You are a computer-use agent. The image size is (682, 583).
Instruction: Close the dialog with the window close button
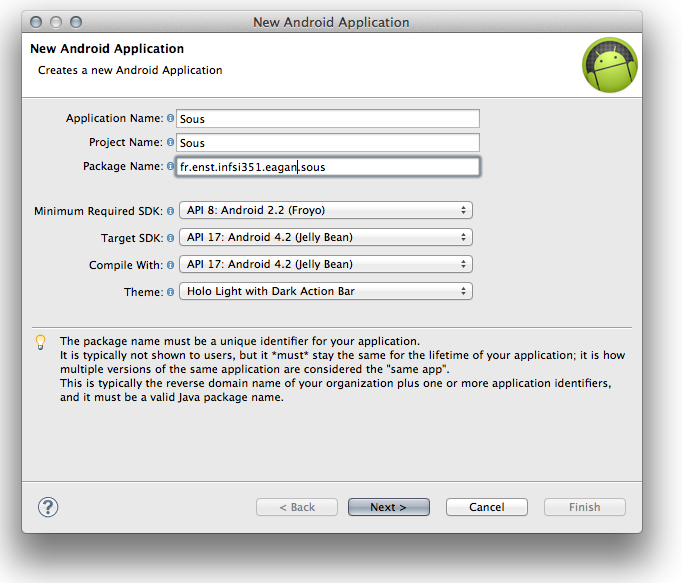click(36, 22)
